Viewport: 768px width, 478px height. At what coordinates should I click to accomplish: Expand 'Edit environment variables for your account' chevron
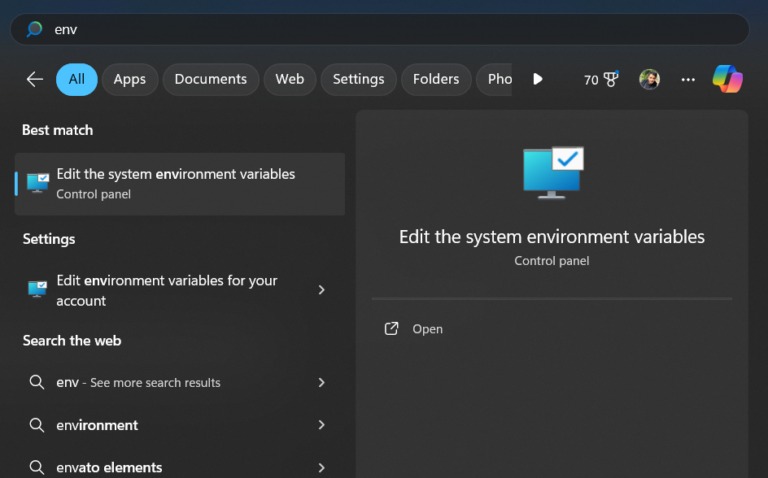pos(321,290)
